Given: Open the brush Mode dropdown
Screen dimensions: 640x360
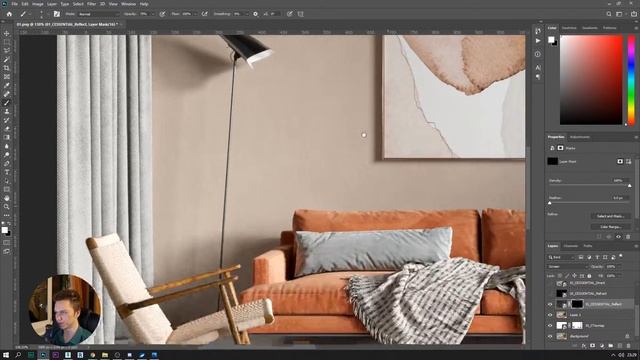Looking at the screenshot, I should click(98, 14).
